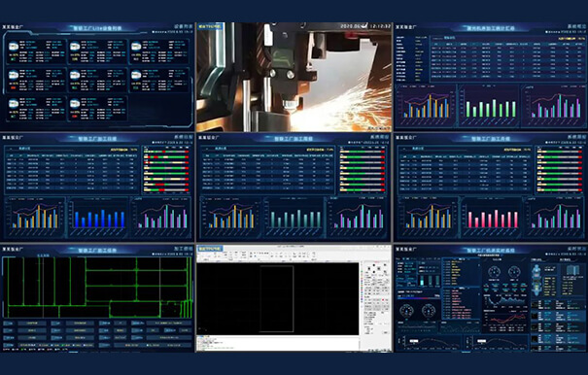Click machine icon in bottom-row second equipment card

click(x=75, y=104)
